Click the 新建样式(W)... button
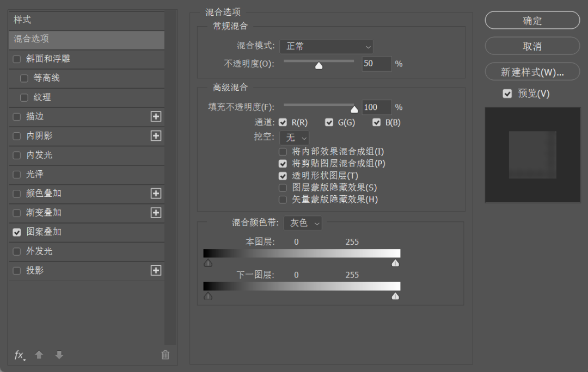Screen dimensions: 588x372 coord(532,72)
